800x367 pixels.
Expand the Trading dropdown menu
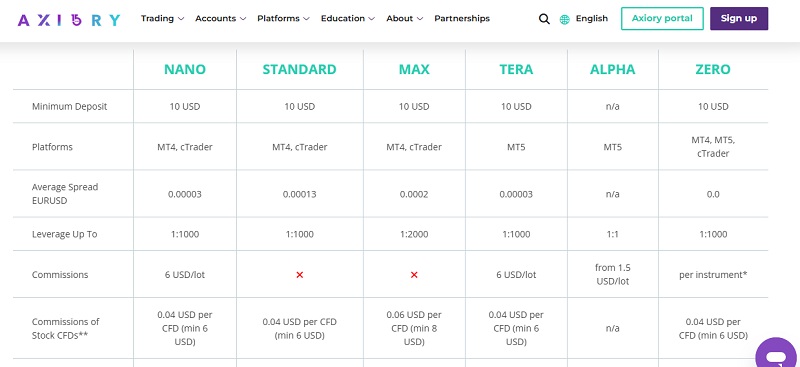162,18
